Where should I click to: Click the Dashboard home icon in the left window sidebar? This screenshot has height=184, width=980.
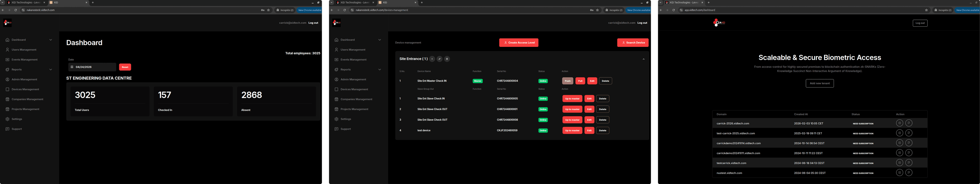tap(7, 40)
